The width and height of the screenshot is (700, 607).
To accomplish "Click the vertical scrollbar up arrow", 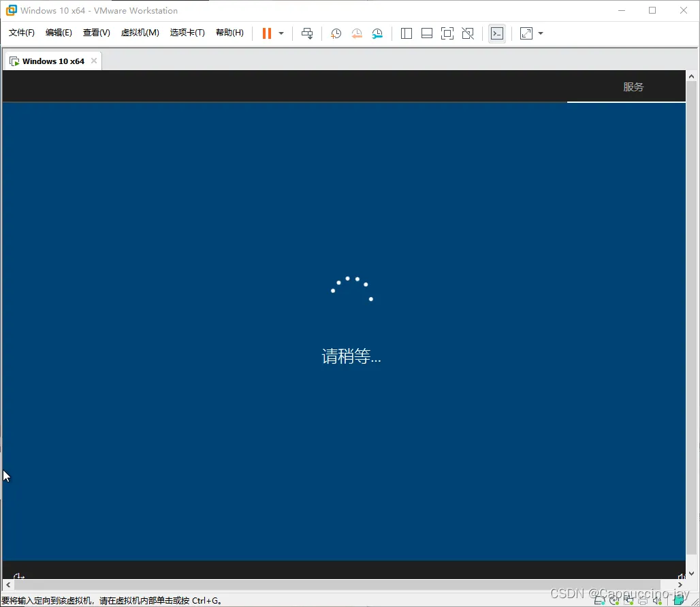I will (x=691, y=76).
